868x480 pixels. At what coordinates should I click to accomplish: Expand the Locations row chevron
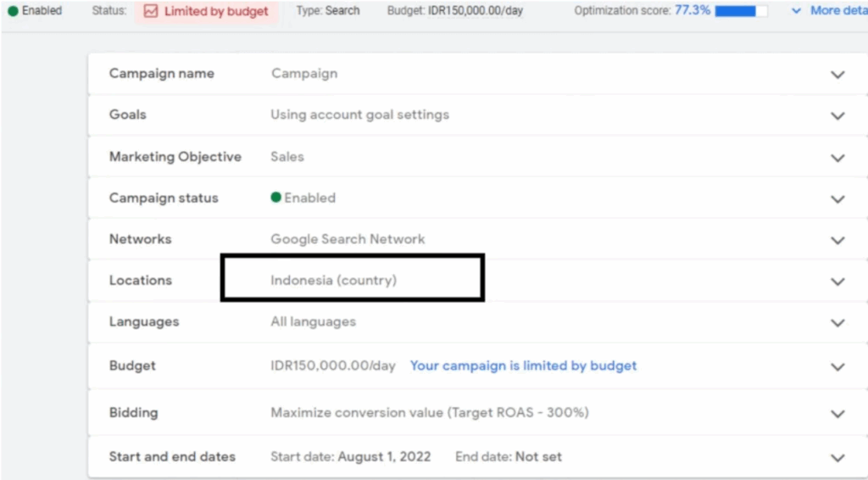pos(837,282)
